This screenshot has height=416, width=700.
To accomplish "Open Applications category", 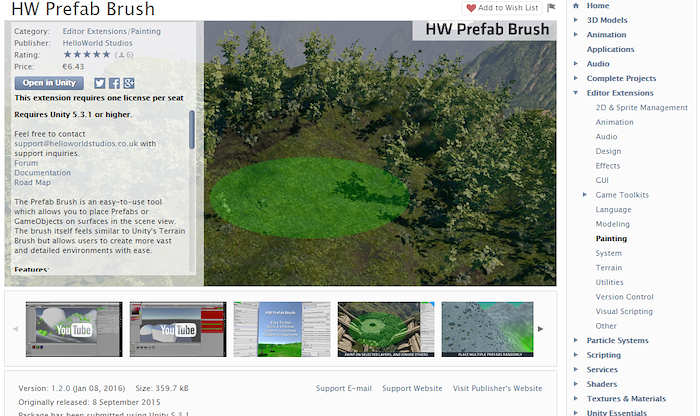I will tap(610, 49).
